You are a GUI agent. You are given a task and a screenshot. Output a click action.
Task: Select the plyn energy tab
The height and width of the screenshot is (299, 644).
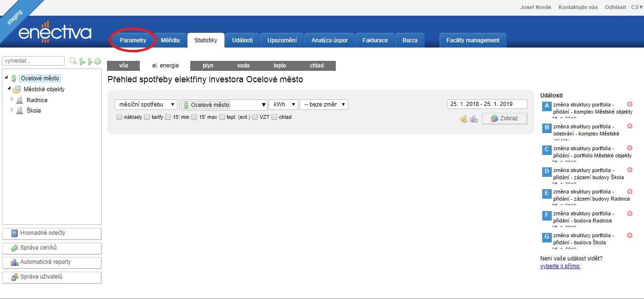(208, 66)
